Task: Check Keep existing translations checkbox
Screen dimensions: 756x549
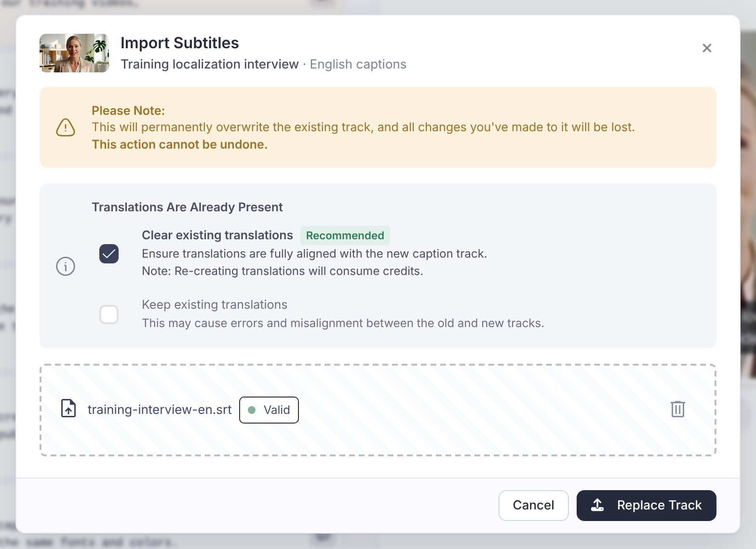Action: tap(109, 315)
